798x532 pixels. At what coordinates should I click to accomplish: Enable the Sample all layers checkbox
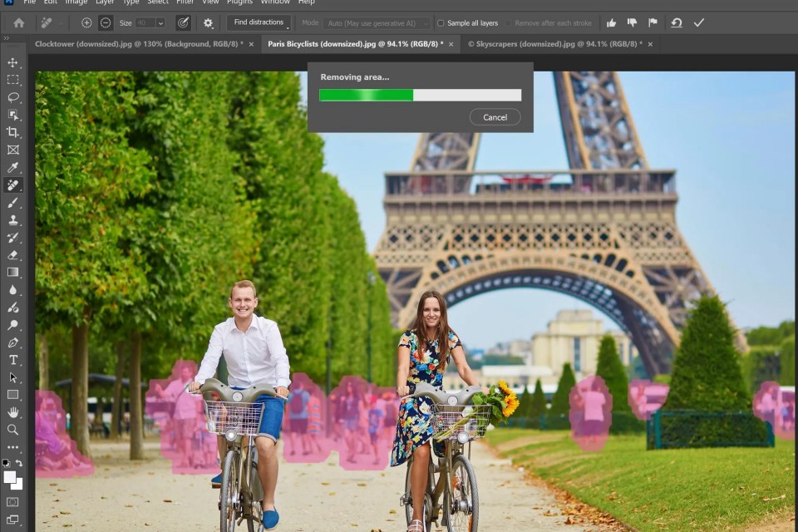click(441, 23)
